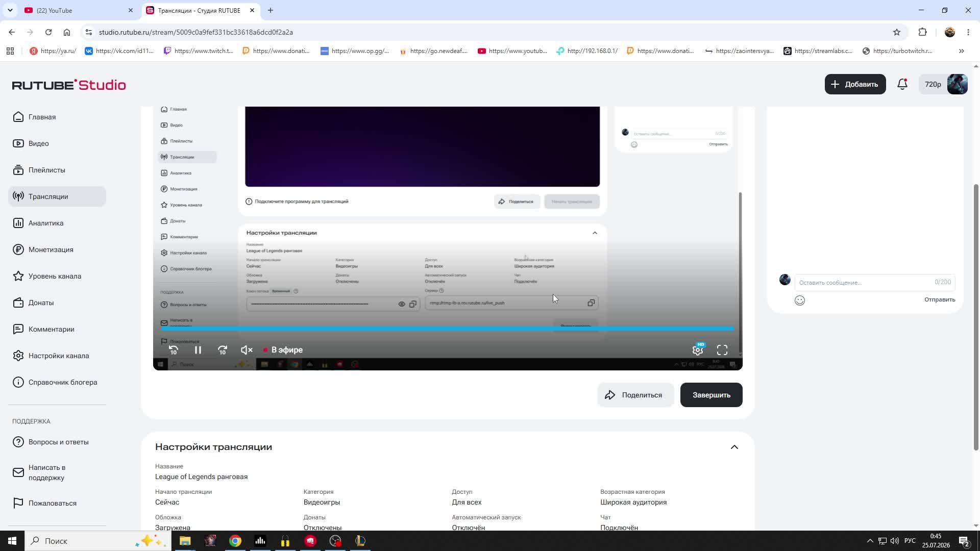Open player quality settings gear

pos(698,350)
